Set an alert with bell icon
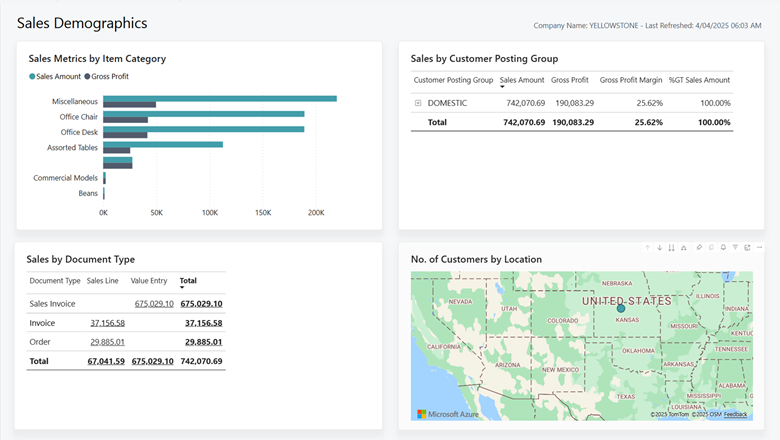 click(x=723, y=247)
